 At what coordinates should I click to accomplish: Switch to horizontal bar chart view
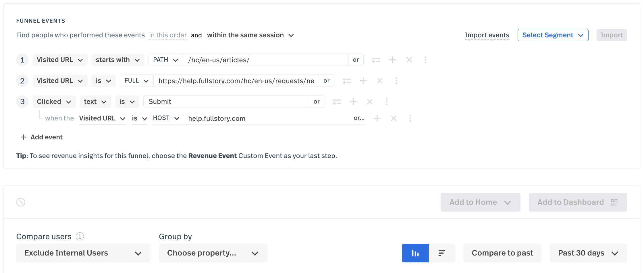(x=442, y=253)
